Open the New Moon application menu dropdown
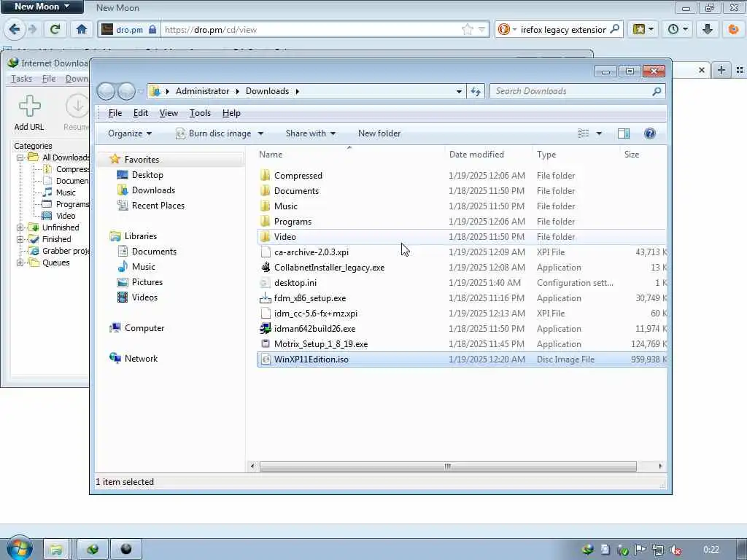 (42, 7)
